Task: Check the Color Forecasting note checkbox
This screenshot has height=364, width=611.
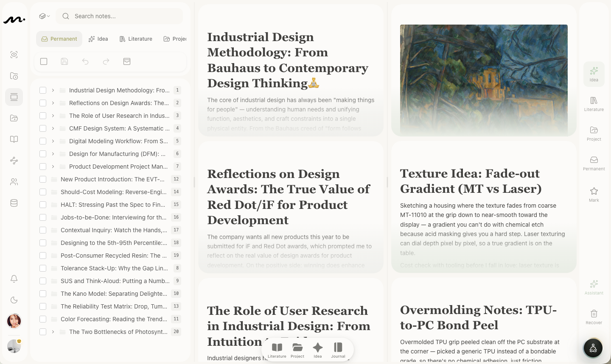Action: (43, 319)
